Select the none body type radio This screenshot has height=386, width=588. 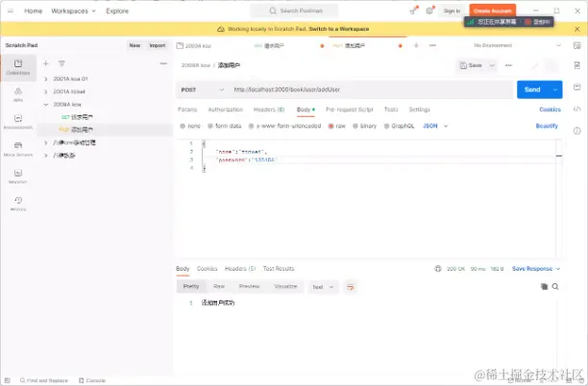[183, 127]
